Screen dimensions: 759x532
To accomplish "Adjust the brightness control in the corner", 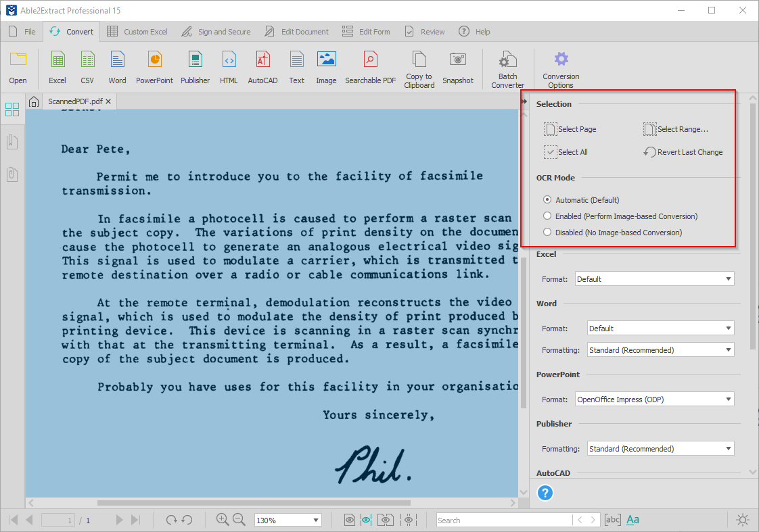I will click(x=742, y=520).
